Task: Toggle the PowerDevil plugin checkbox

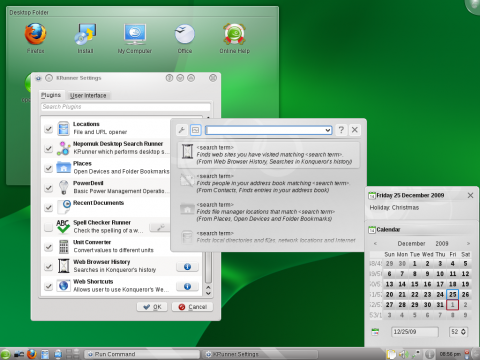Action: 49,188
